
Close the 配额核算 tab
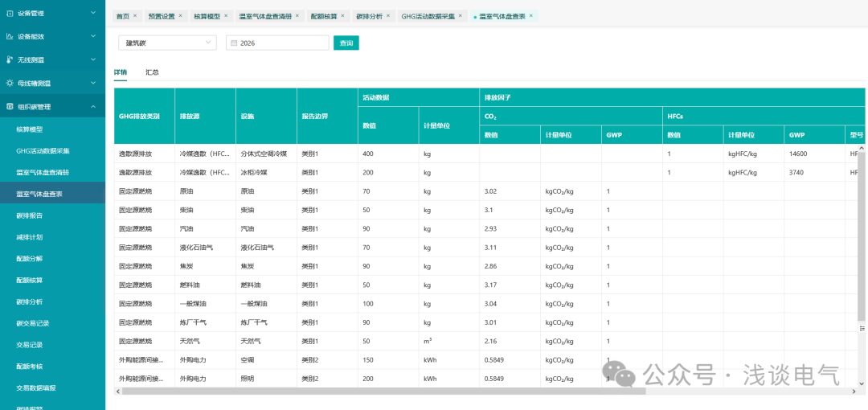click(342, 16)
